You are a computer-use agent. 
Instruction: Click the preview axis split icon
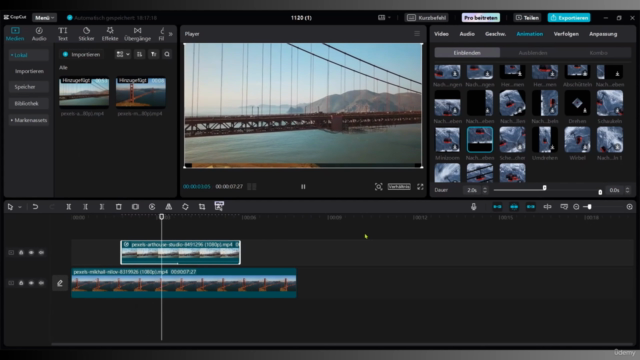click(547, 207)
